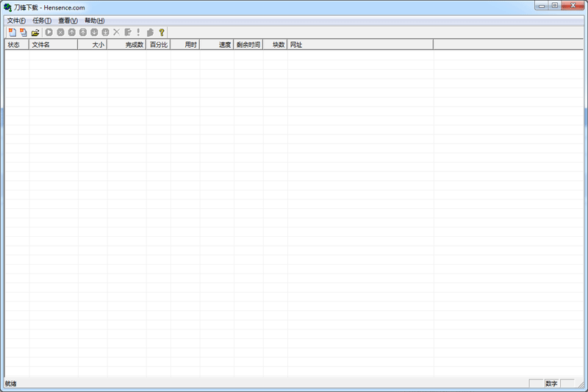
Task: Click the move task up icon
Action: pos(71,32)
